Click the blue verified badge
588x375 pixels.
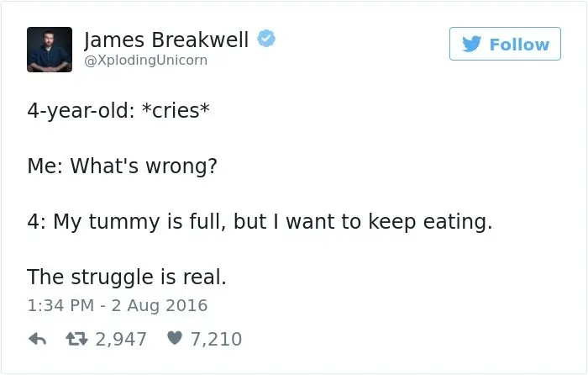coord(266,40)
